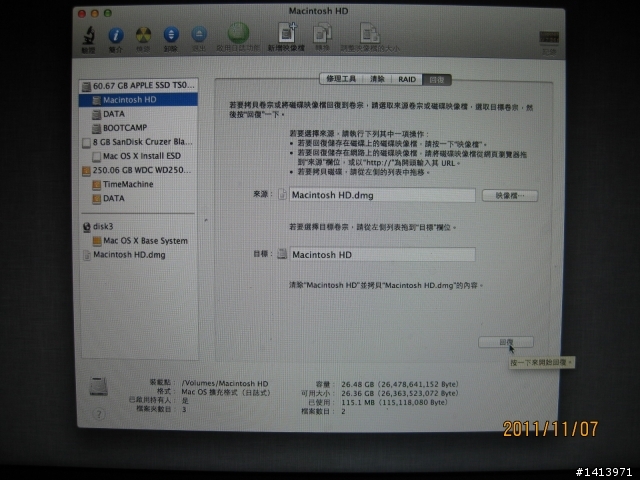Click the disk icon beside destination field

(282, 254)
